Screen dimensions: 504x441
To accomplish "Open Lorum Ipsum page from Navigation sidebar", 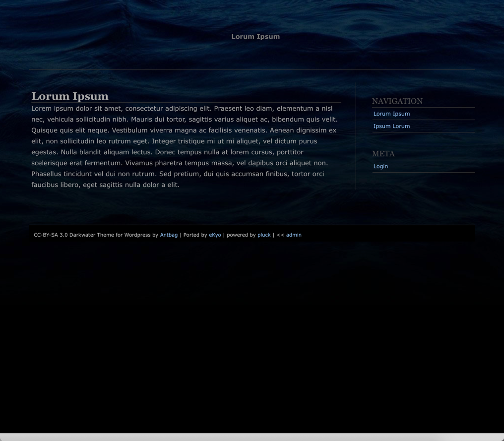I will [x=391, y=114].
